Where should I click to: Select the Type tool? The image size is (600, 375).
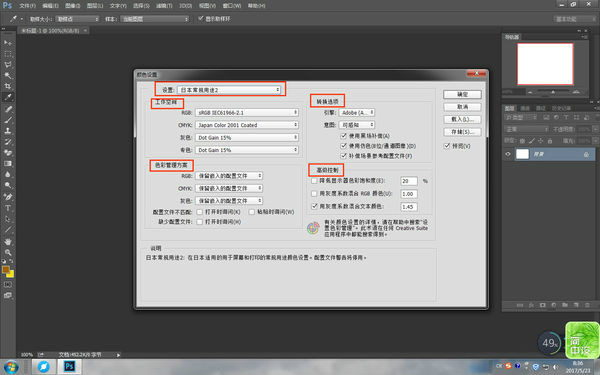point(8,208)
